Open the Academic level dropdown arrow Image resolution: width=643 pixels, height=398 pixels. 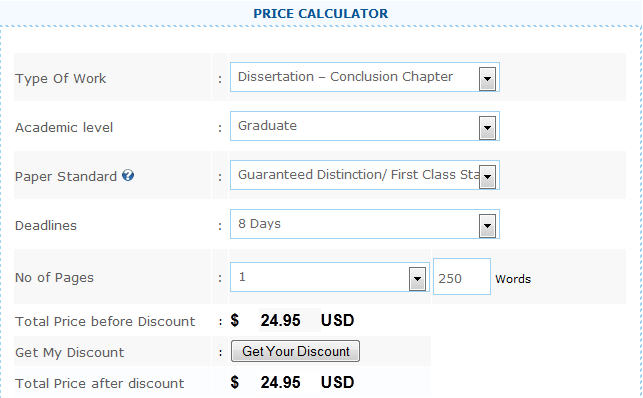pos(487,127)
